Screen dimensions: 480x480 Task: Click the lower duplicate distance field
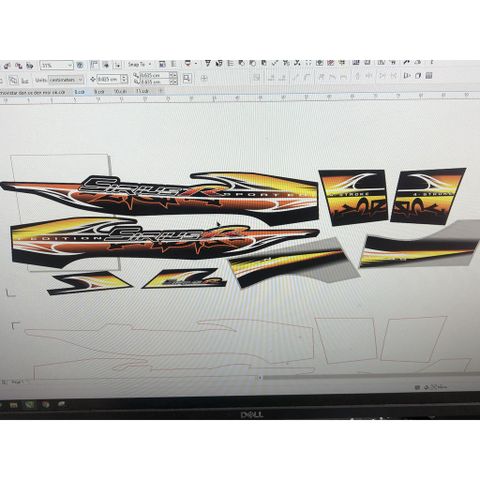[x=154, y=81]
